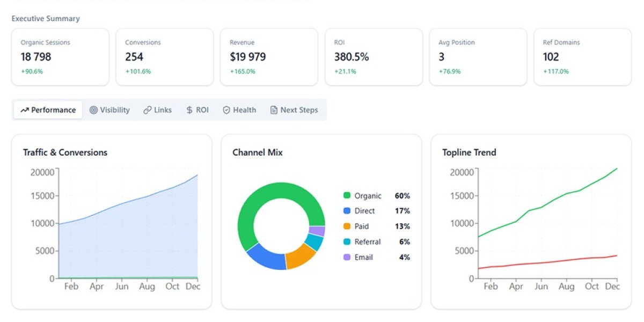Click the purple Email legend swatch
This screenshot has width=644, height=322.
point(347,257)
